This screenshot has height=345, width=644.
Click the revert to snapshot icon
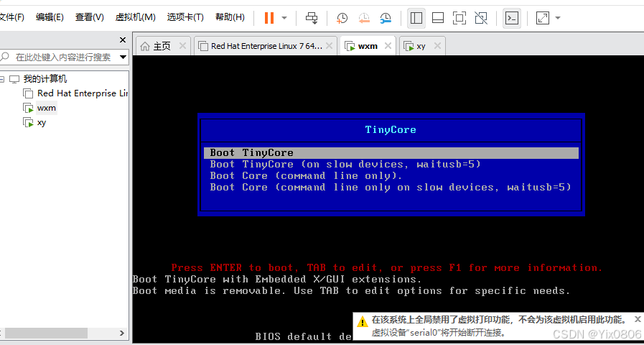click(363, 18)
